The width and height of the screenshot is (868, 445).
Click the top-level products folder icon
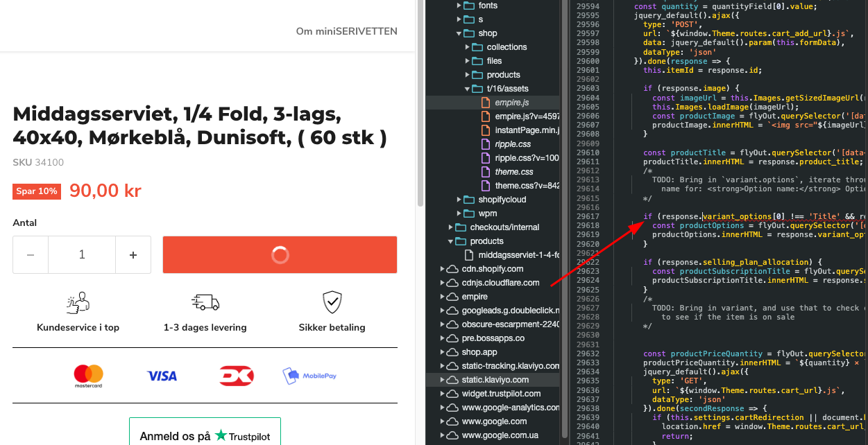(461, 241)
